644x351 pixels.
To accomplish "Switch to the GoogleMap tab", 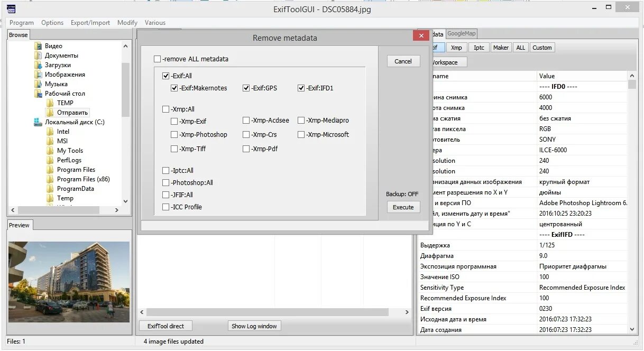I will click(462, 34).
